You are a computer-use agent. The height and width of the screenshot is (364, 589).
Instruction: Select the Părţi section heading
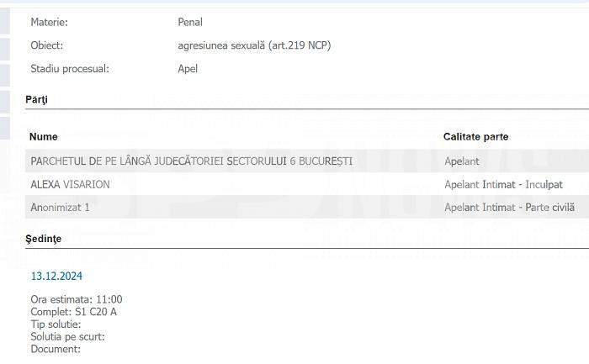(x=36, y=100)
